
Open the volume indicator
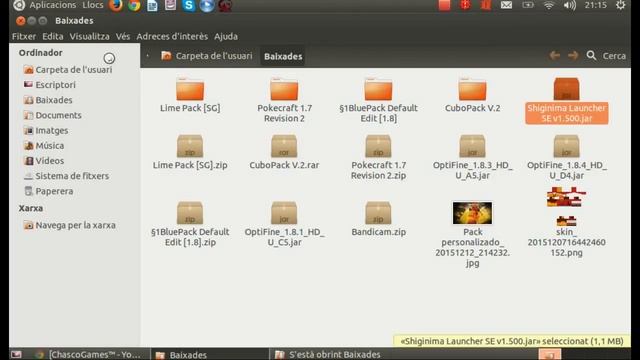569,5
